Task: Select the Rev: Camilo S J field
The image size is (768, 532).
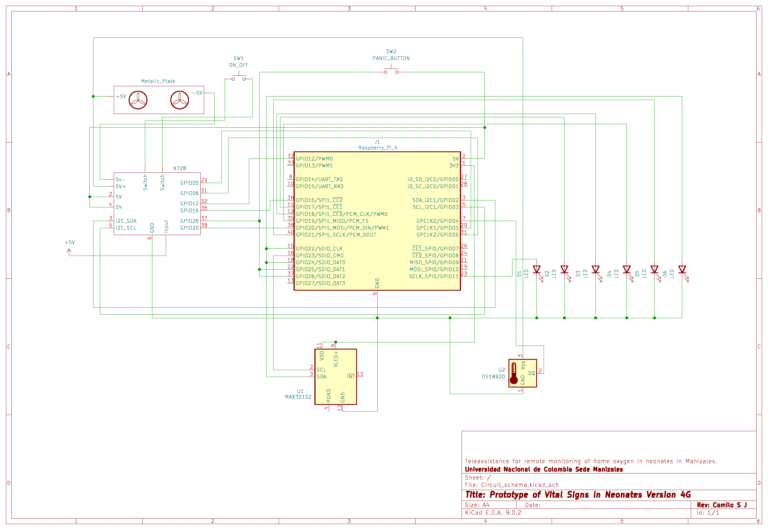Action: (721, 505)
